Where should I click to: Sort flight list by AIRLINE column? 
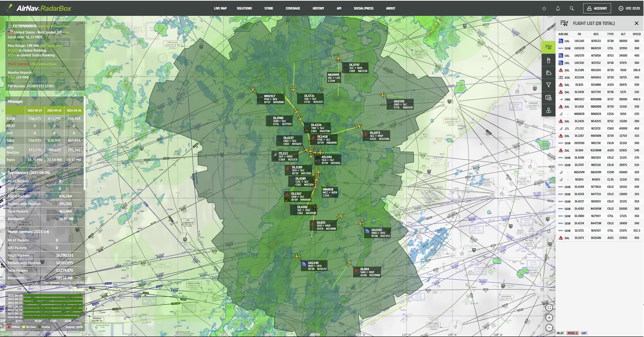563,34
